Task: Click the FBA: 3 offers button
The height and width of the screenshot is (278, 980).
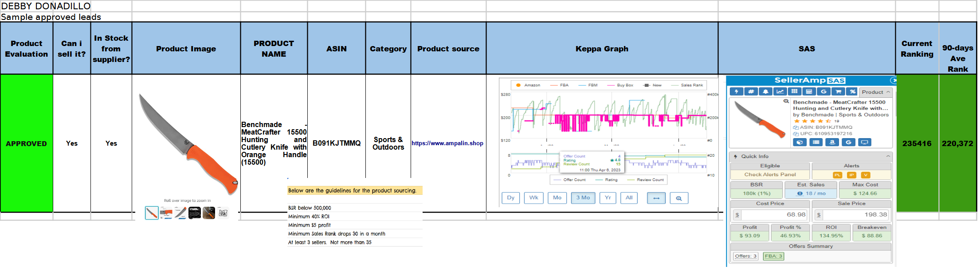Action: point(773,256)
